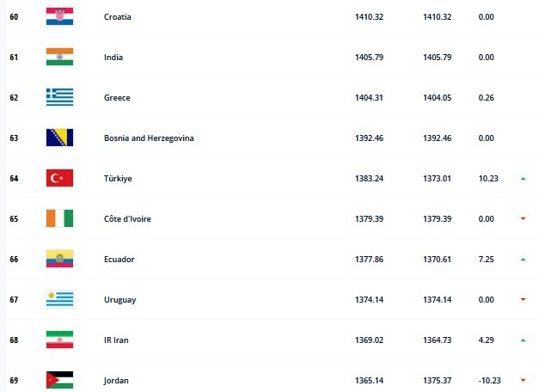Click rank number 69 in Jordan row
Viewport: 539px width, 392px height.
click(13, 380)
